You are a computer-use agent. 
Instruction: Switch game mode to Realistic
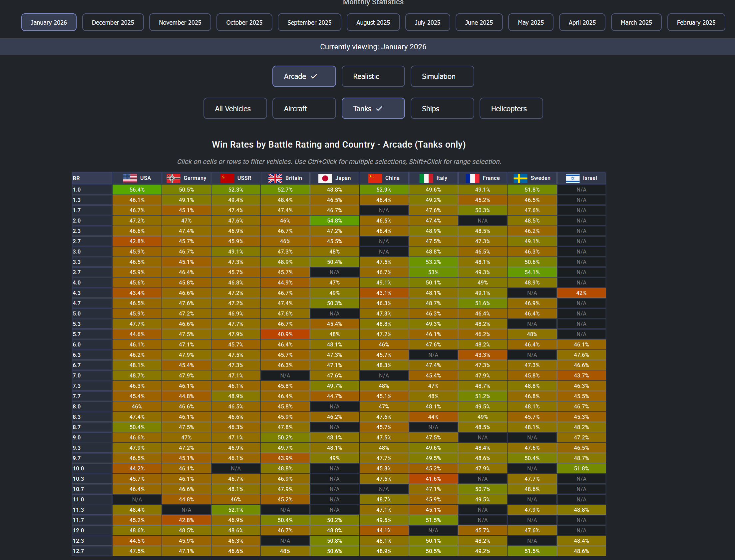pyautogui.click(x=373, y=76)
